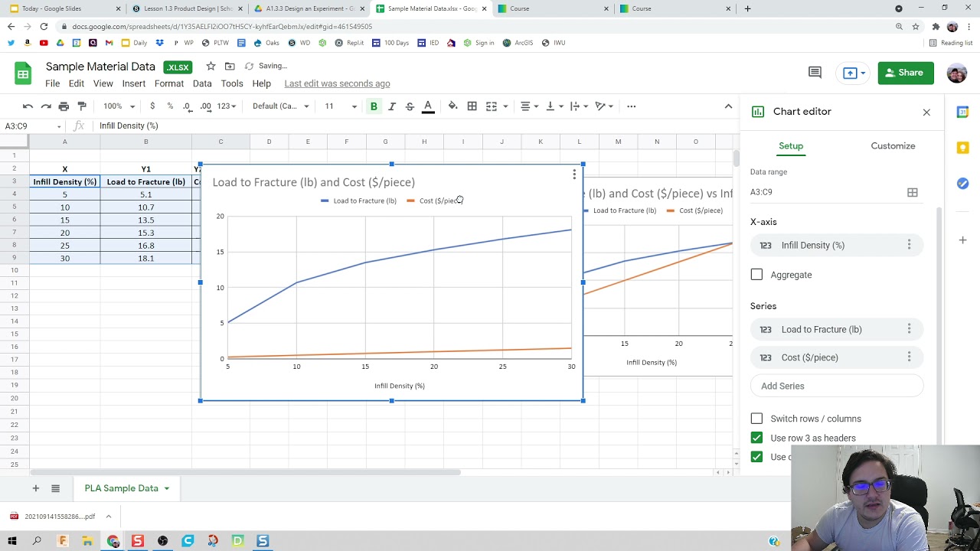Viewport: 980px width, 551px height.
Task: Toggle Strikethrough formatting
Action: (x=410, y=106)
